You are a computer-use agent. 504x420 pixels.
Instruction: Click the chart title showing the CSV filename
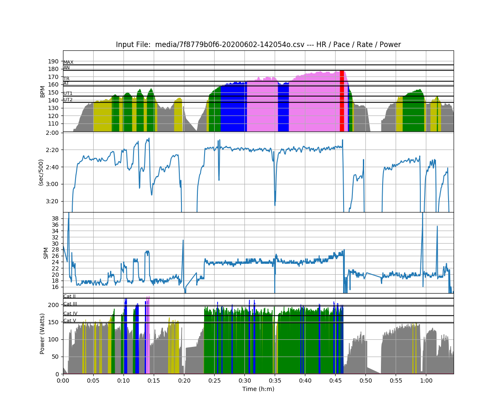(259, 45)
